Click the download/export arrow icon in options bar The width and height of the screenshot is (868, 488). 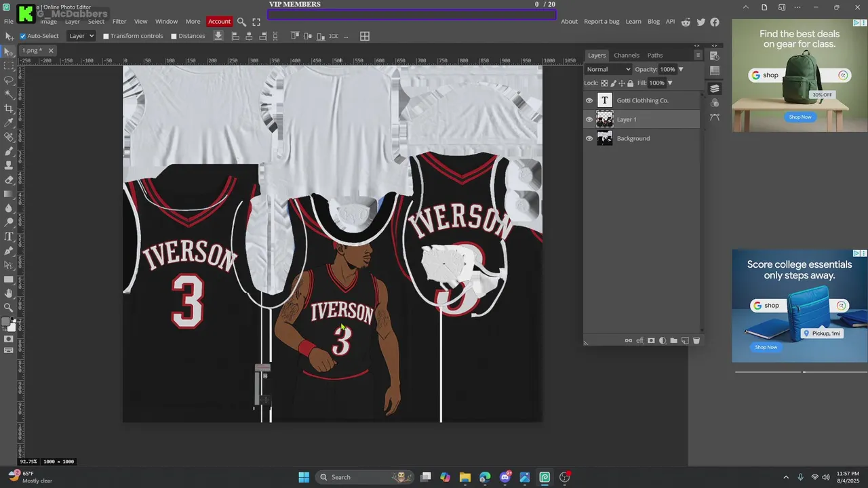tap(218, 36)
